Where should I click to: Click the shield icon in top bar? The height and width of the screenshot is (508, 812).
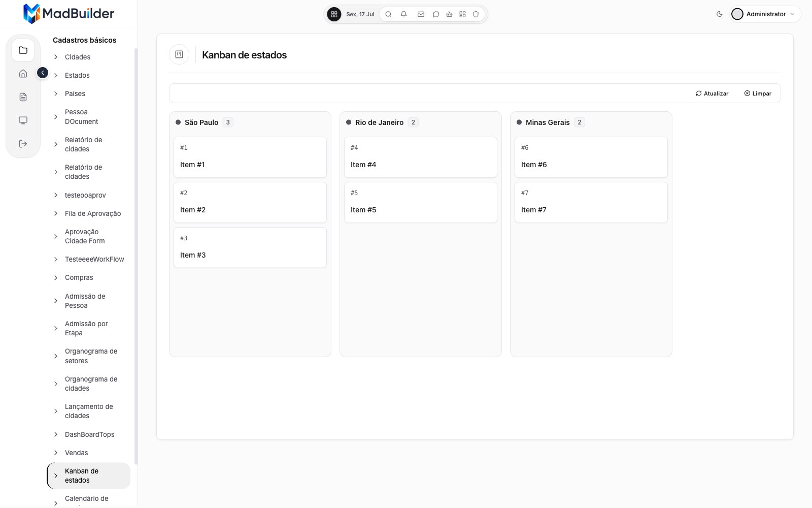click(x=476, y=14)
